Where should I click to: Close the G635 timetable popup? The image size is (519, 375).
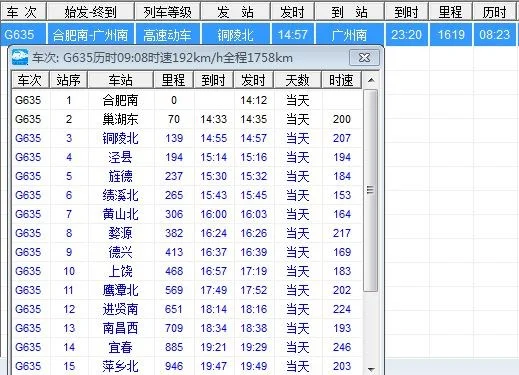(364, 58)
